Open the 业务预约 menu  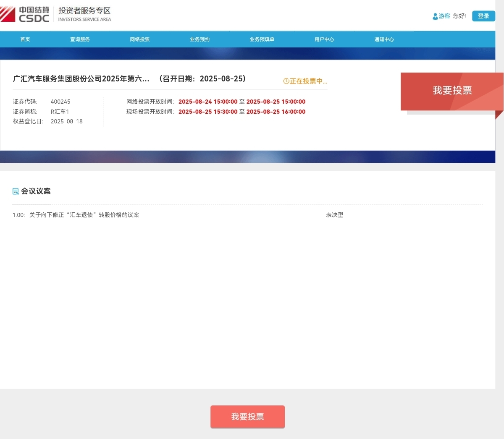199,39
